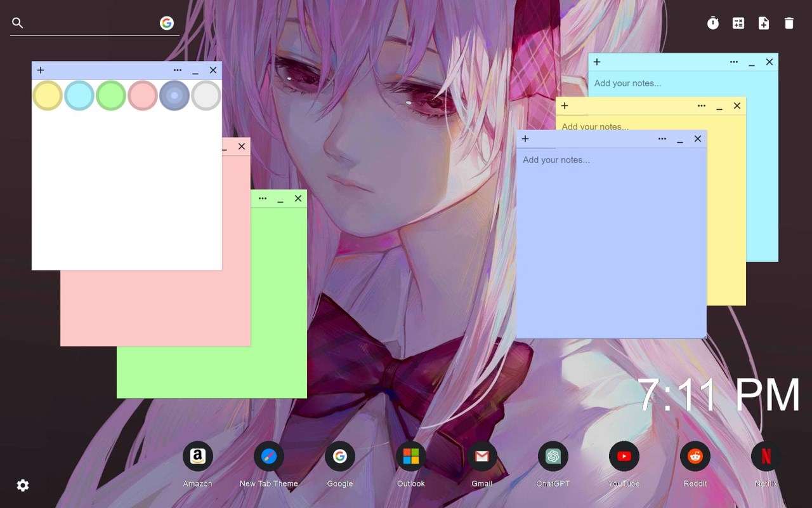This screenshot has height=508, width=812.
Task: Visit the Reddit shortcut
Action: [695, 457]
